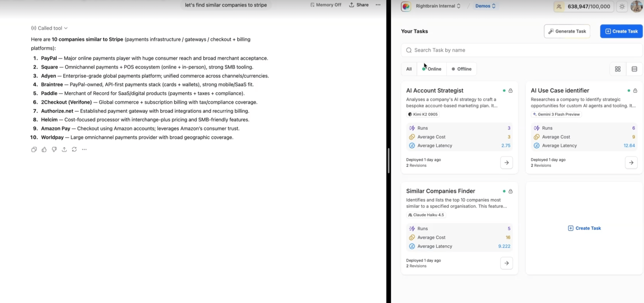
Task: Expand the Called tool disclosure
Action: click(49, 28)
